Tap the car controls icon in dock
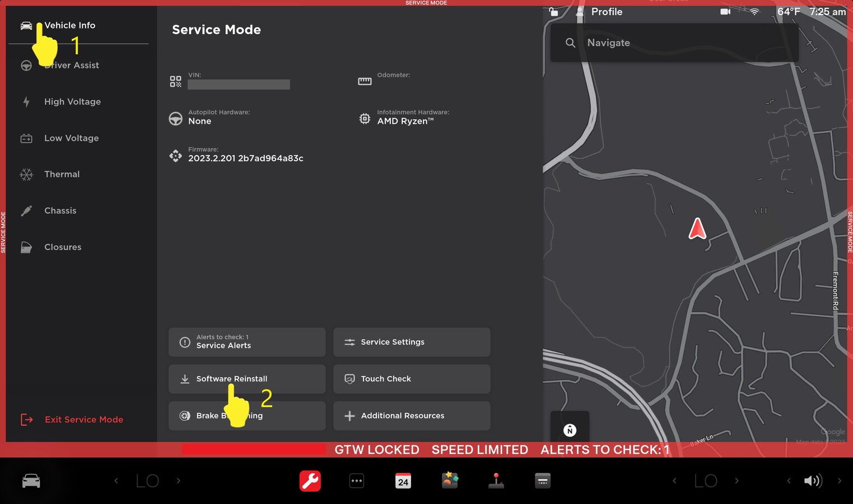 pos(31,481)
